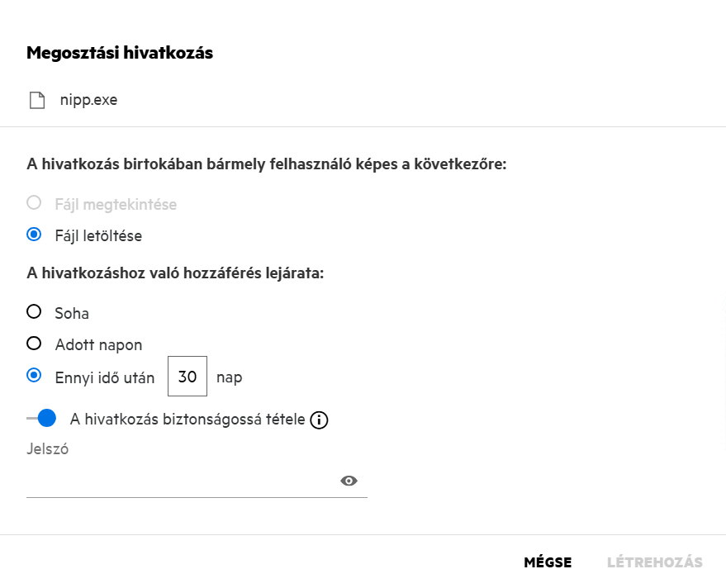Click the nipp.exe file name
726x588 pixels.
88,101
